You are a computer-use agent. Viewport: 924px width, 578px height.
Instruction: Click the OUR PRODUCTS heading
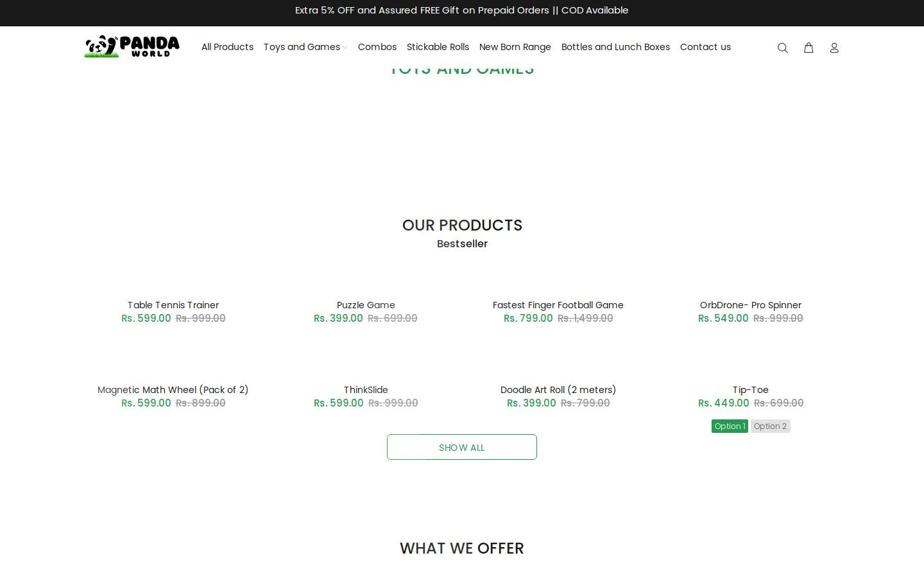coord(462,225)
